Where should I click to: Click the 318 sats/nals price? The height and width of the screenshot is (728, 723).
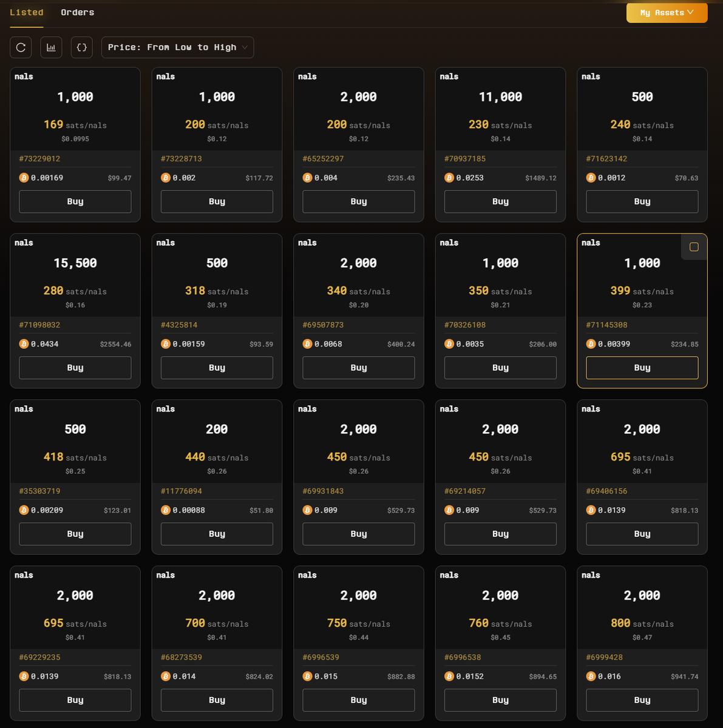[217, 291]
